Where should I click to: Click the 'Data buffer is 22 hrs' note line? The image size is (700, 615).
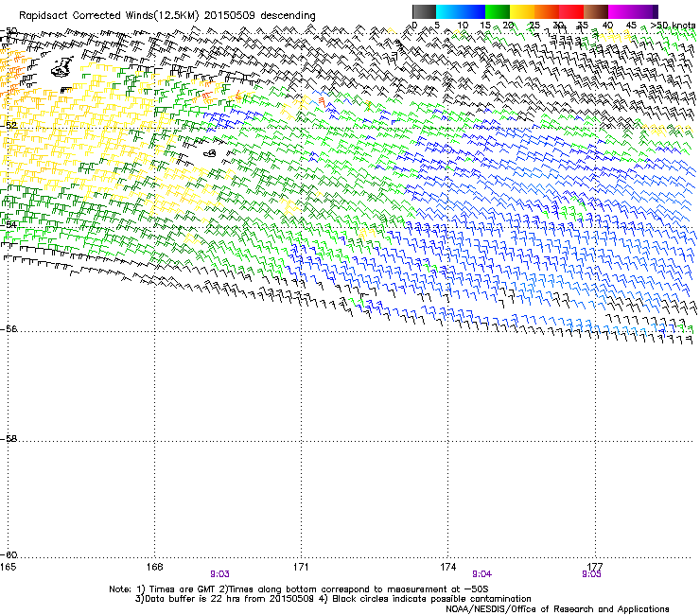click(333, 599)
